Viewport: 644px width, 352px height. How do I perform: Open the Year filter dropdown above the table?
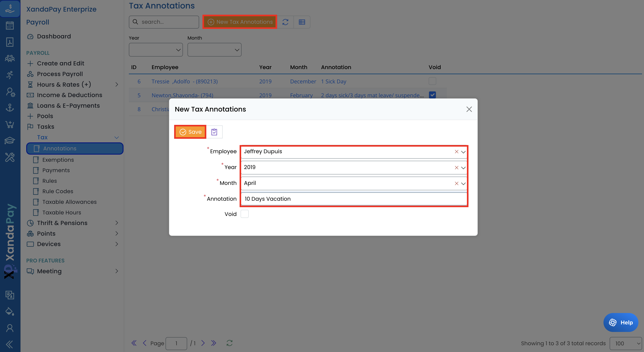pyautogui.click(x=156, y=50)
